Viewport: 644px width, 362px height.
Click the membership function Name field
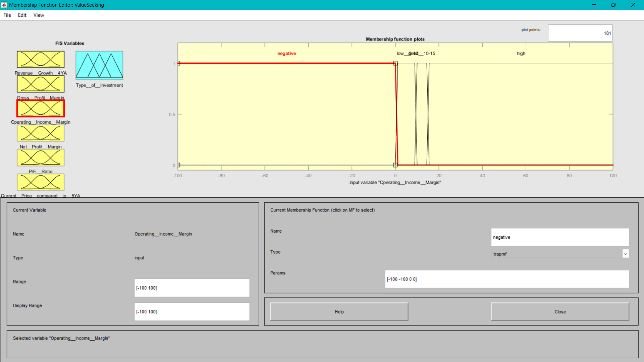coord(559,237)
